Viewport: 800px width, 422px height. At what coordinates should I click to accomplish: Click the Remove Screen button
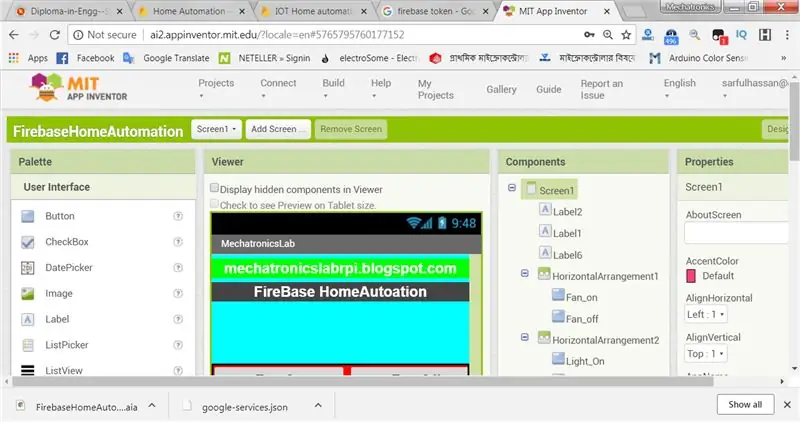[351, 129]
